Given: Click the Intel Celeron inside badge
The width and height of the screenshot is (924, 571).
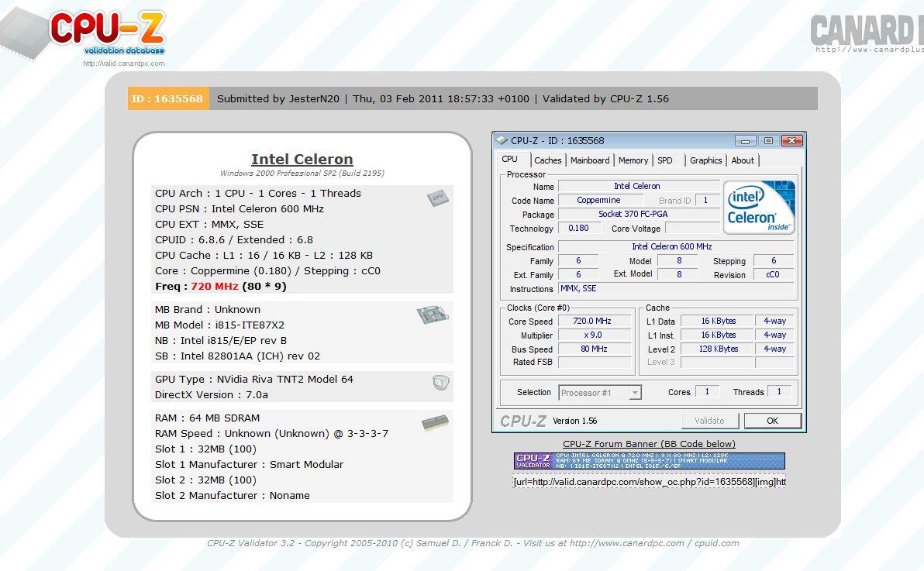Looking at the screenshot, I should [x=759, y=208].
